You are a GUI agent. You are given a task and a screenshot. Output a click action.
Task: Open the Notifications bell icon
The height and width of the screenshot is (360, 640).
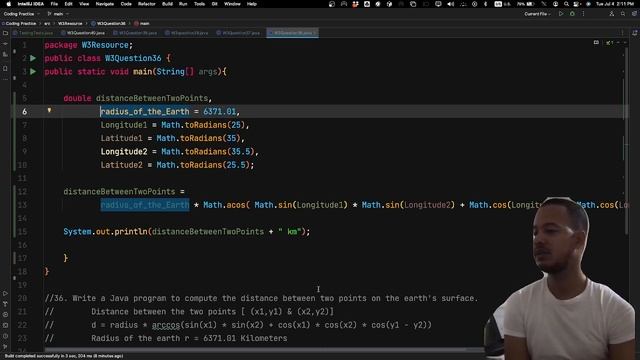634,33
